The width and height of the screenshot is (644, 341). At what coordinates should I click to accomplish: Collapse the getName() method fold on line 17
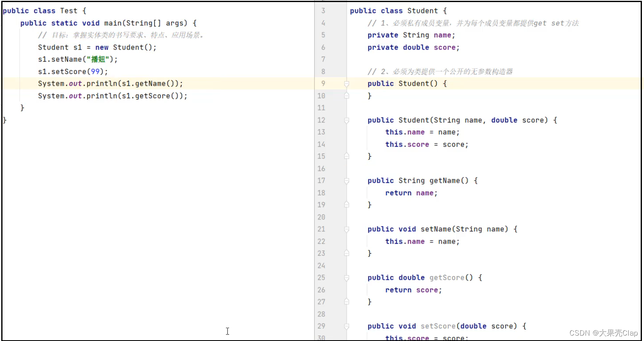[x=347, y=181]
